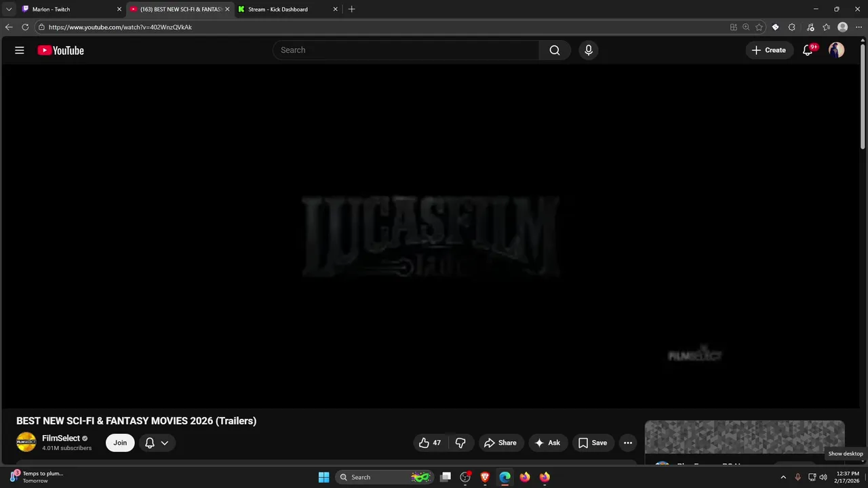
Task: Close the Marlon - Twitch tab
Action: (119, 9)
